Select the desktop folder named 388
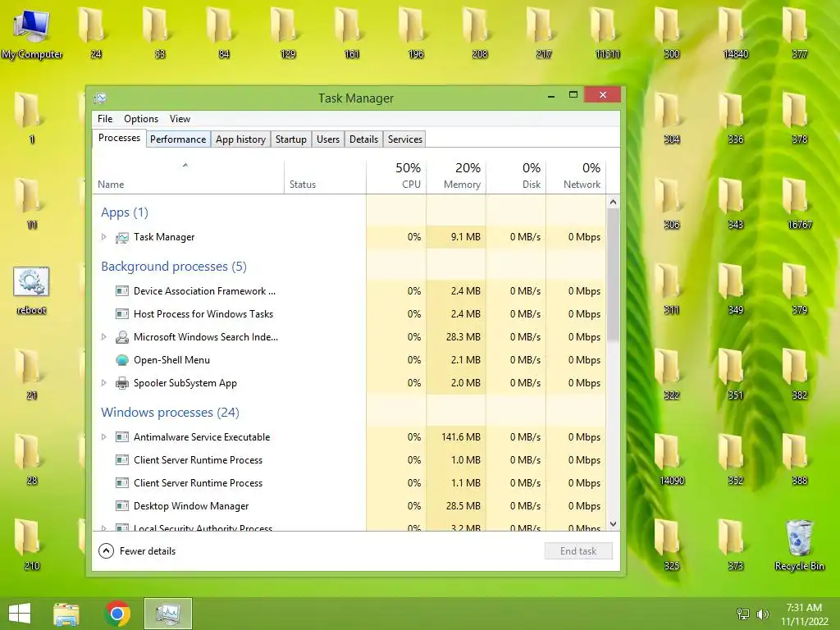 tap(799, 460)
